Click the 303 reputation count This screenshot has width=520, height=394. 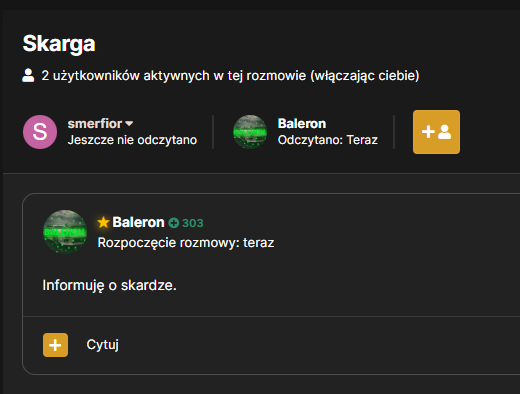point(193,223)
